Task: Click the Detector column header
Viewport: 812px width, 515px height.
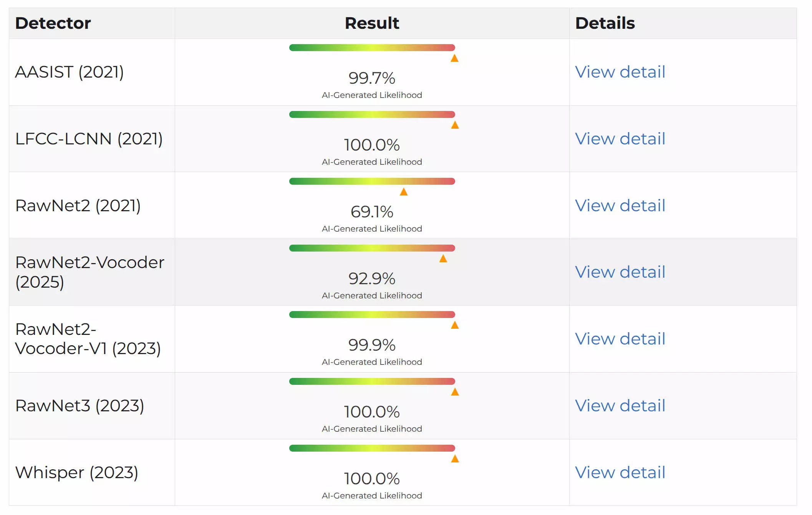Action: (53, 23)
